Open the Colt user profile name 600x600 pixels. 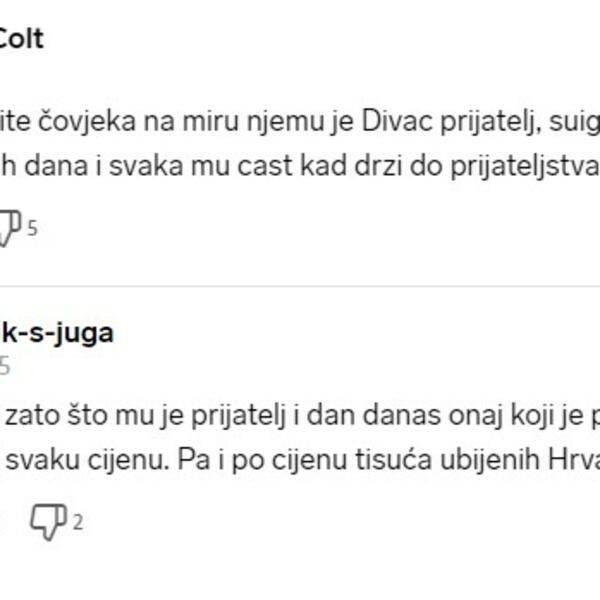(x=20, y=40)
